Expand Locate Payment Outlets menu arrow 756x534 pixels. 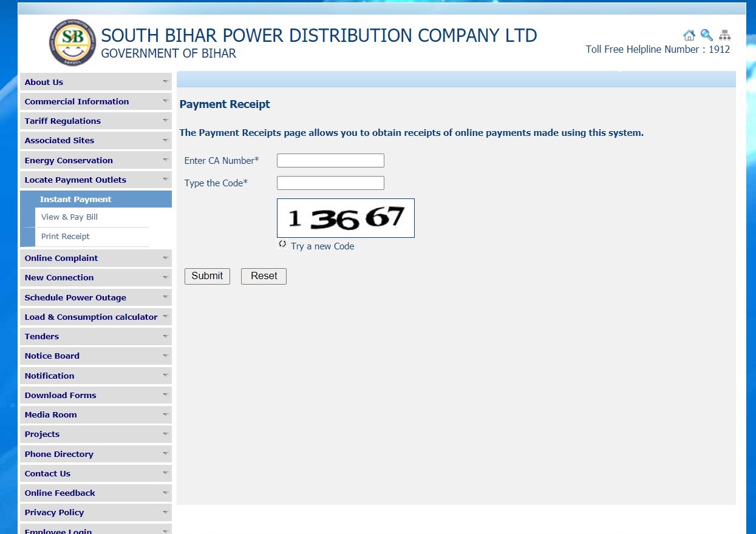tap(165, 179)
